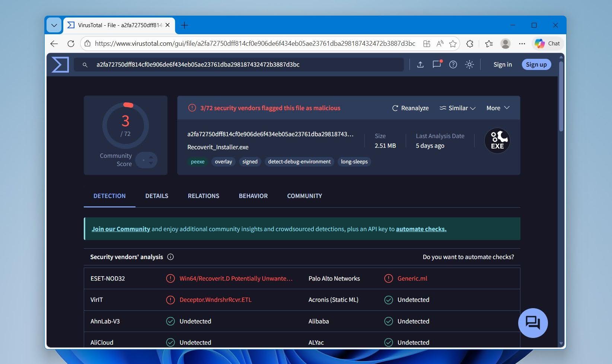Screen dimensions: 612x364
Task: Click the Sign up button
Action: coord(536,64)
